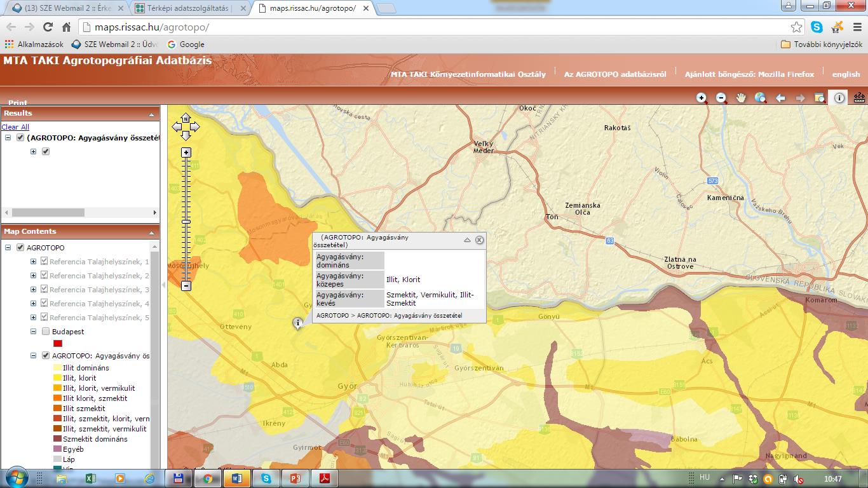Go to the browser home page
The image size is (868, 488).
pyautogui.click(x=66, y=27)
